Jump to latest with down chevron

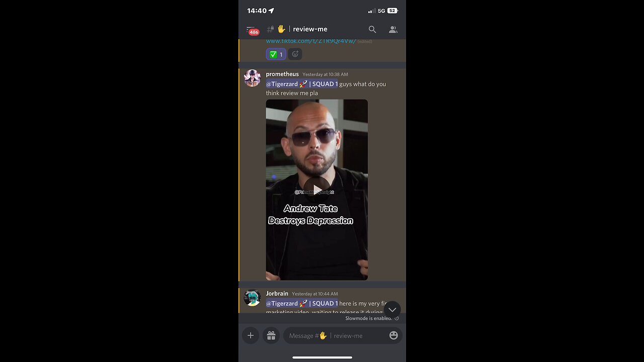392,310
